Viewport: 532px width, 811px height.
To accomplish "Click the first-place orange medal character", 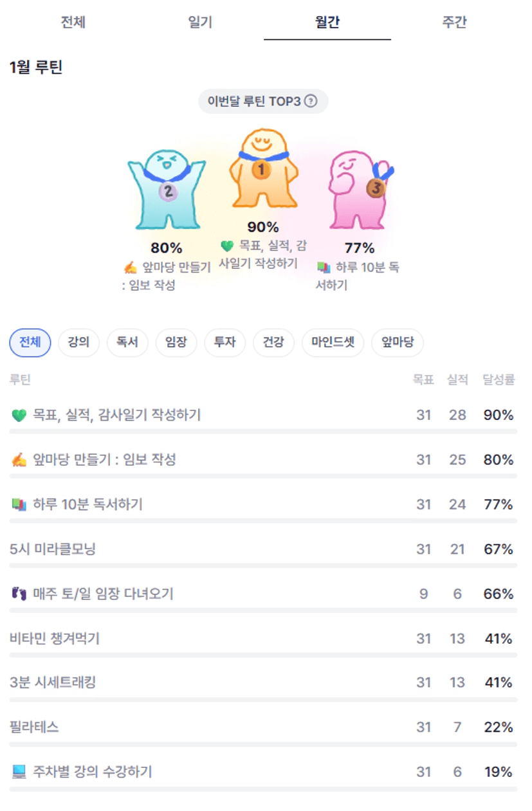I will click(262, 171).
